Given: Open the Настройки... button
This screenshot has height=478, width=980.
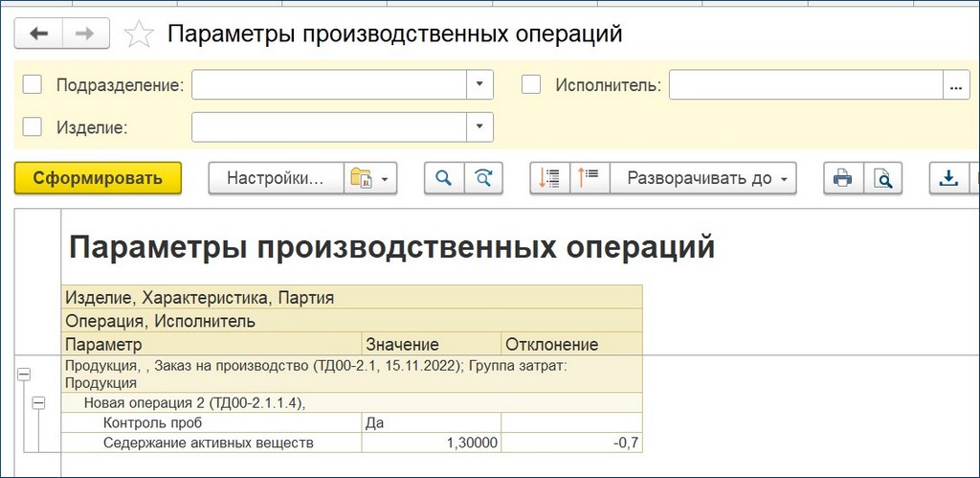Looking at the screenshot, I should (276, 178).
